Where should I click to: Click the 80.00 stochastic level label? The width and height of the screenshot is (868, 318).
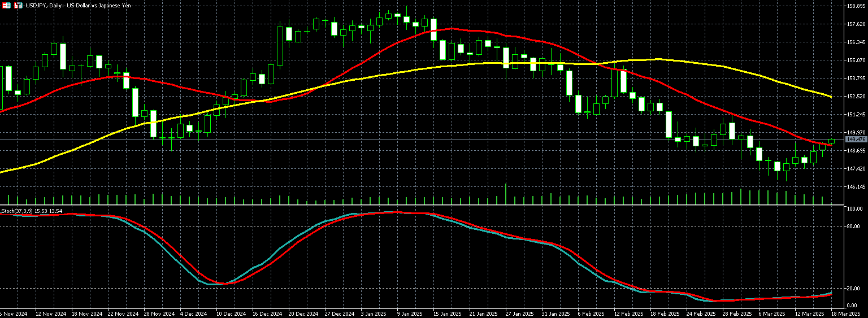click(x=854, y=226)
